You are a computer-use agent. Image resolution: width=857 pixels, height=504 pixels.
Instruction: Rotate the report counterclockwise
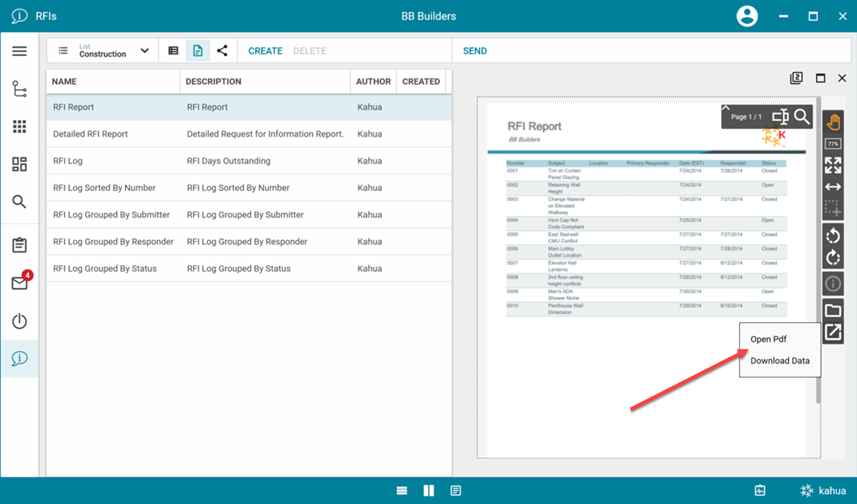pos(833,236)
